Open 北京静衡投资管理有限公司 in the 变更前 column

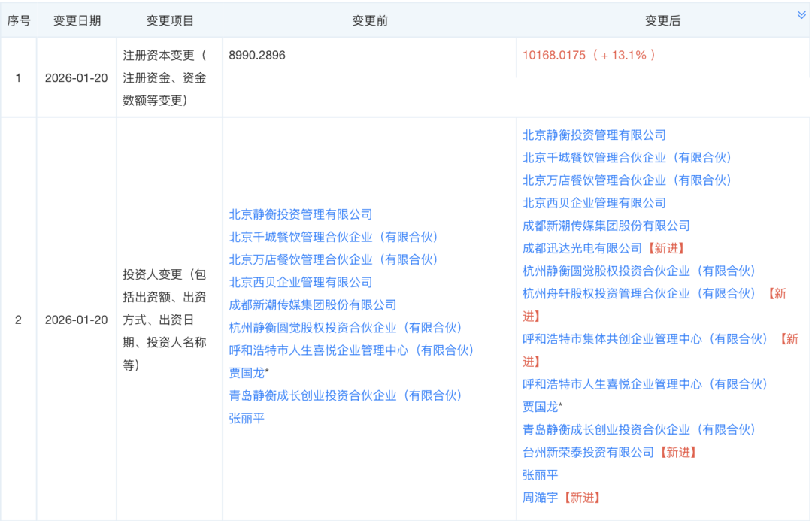tap(301, 214)
